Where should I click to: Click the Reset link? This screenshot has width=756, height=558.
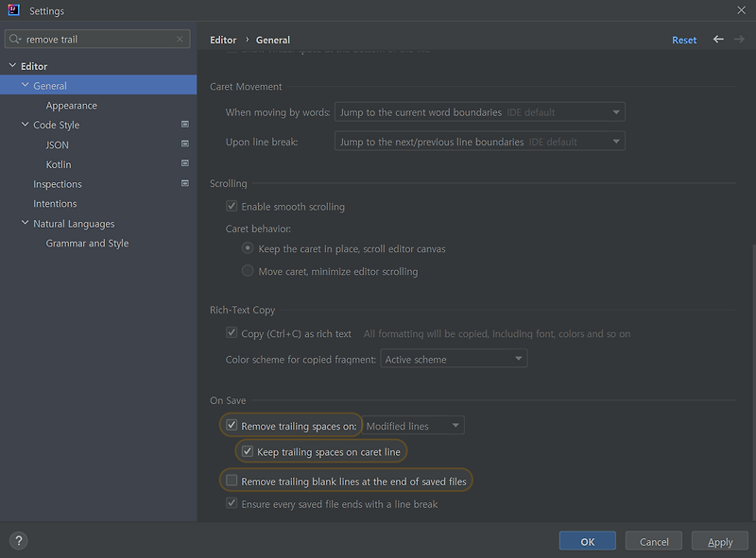(684, 40)
